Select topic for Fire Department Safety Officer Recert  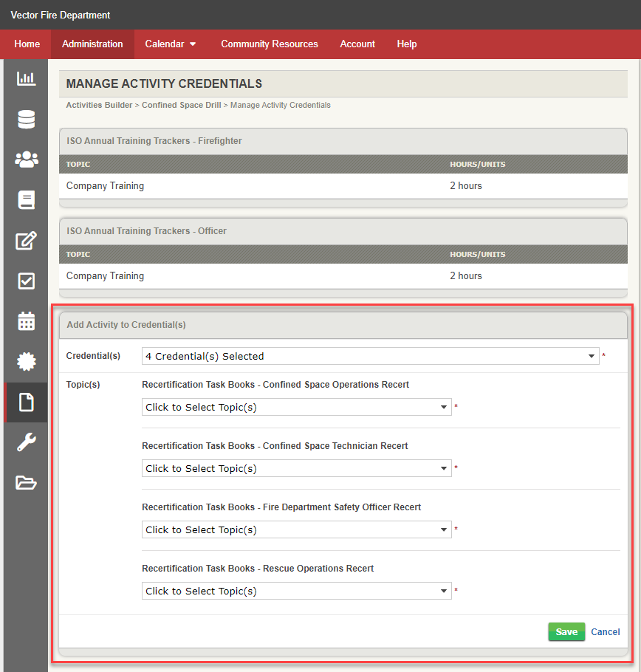point(295,529)
